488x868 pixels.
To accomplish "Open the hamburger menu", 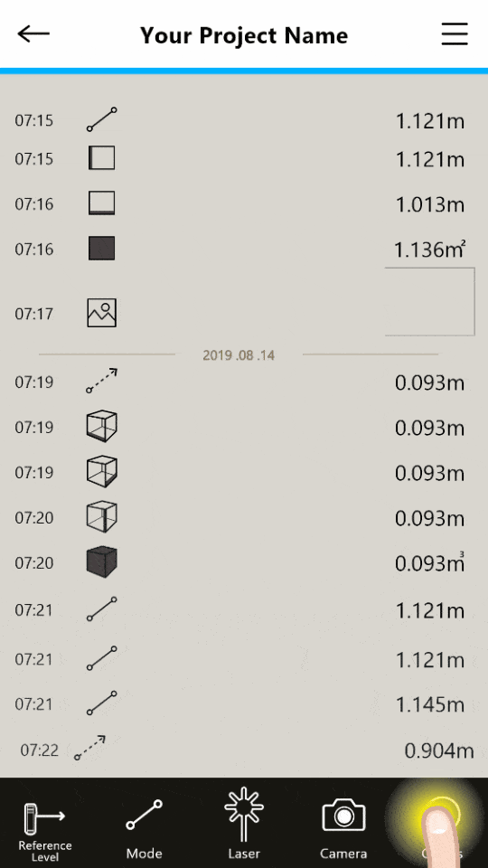I will (x=455, y=34).
